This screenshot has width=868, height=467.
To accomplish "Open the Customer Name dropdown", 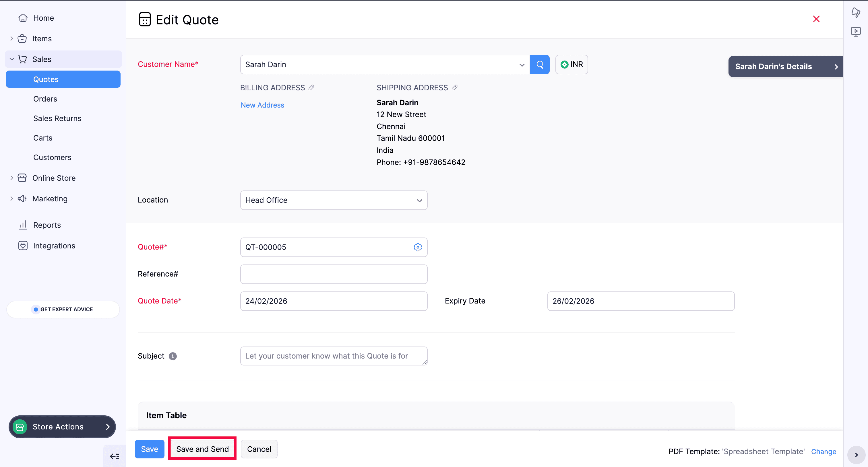I will [522, 65].
